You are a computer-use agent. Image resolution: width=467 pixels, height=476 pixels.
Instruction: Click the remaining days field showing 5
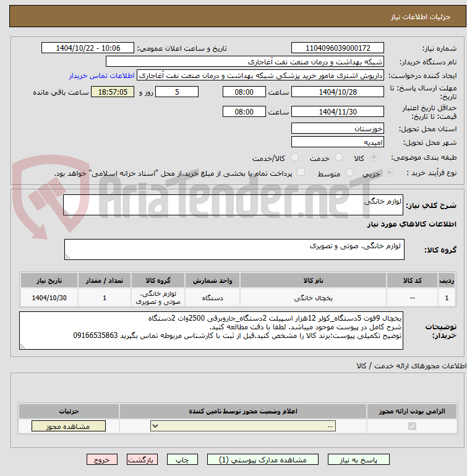tap(177, 92)
